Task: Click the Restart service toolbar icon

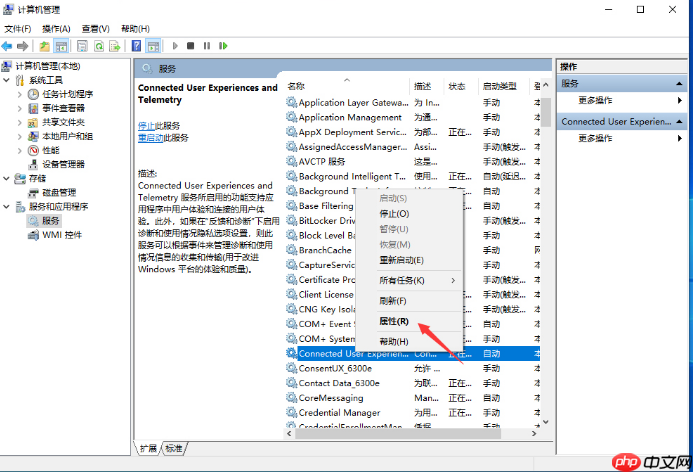Action: pos(223,46)
